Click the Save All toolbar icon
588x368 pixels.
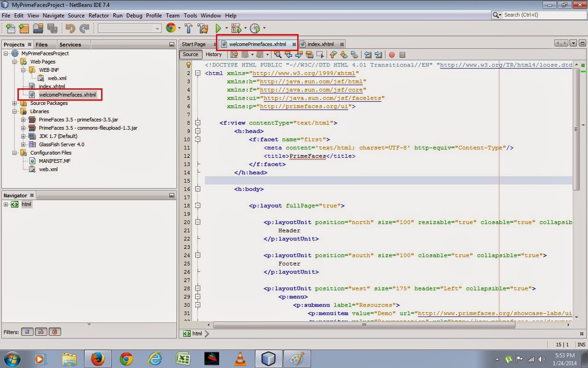tap(52, 29)
